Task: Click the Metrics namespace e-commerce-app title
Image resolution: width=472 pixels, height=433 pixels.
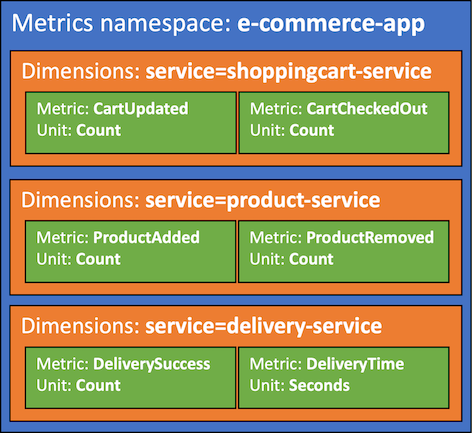Action: coord(218,24)
